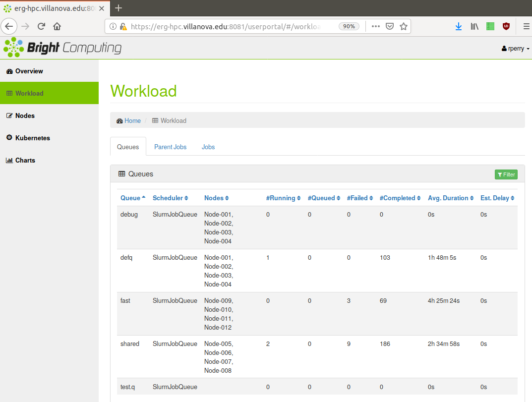The height and width of the screenshot is (402, 532).
Task: Click the 2h 34m 58s average duration
Action: pyautogui.click(x=443, y=344)
